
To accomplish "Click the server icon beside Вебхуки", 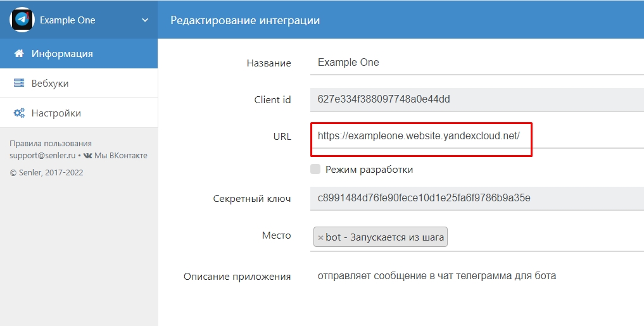I will coord(19,84).
